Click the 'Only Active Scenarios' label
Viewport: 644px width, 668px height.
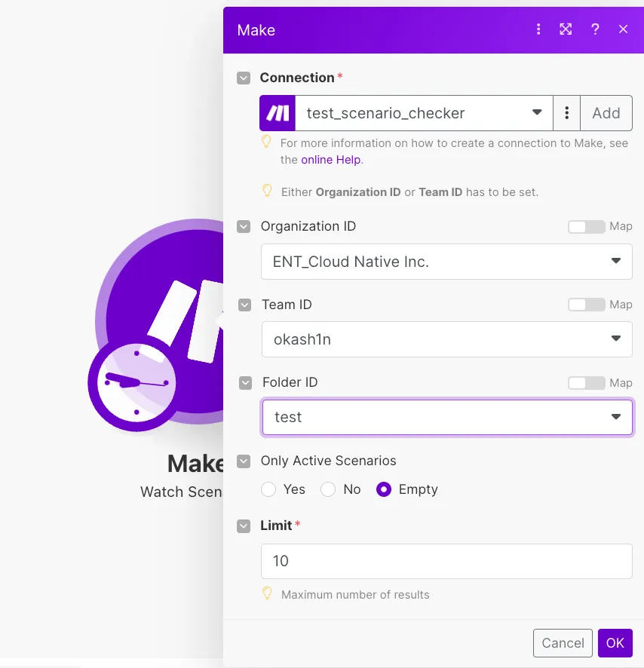click(328, 461)
